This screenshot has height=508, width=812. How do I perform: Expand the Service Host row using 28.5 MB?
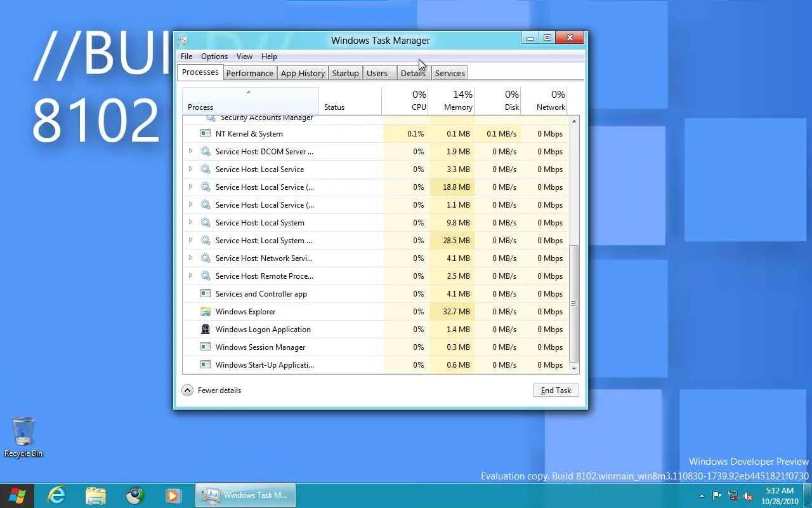click(190, 240)
